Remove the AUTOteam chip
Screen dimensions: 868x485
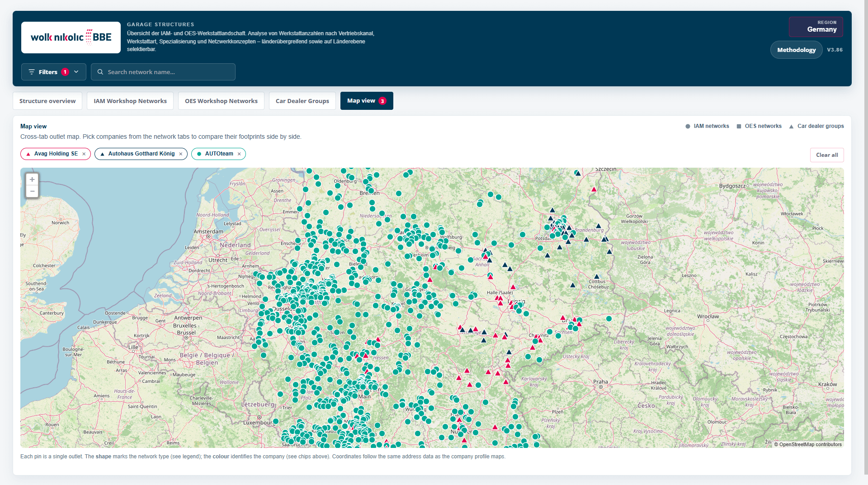click(239, 154)
